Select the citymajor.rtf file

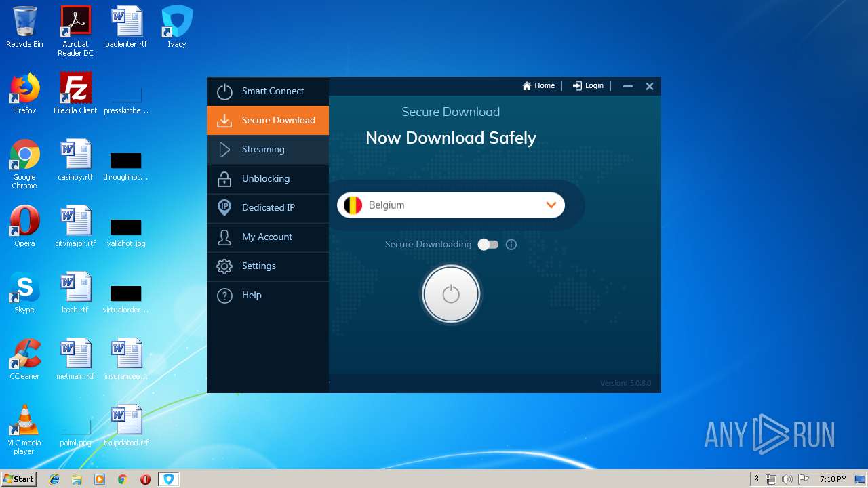coord(75,227)
